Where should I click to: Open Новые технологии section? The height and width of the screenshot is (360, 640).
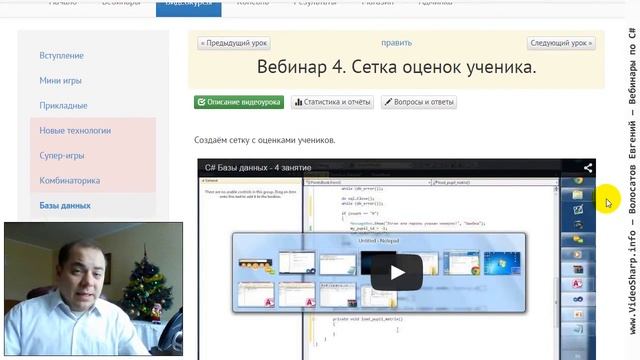75,131
